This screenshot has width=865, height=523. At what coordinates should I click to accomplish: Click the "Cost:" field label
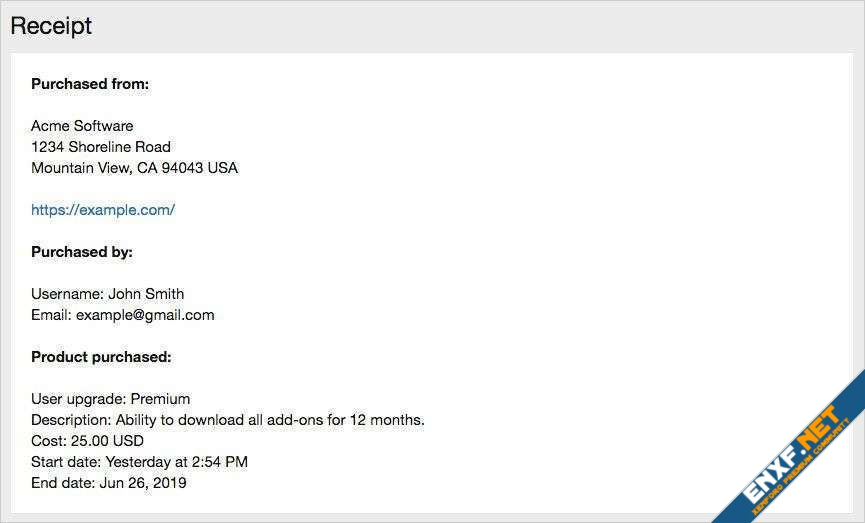tap(47, 441)
